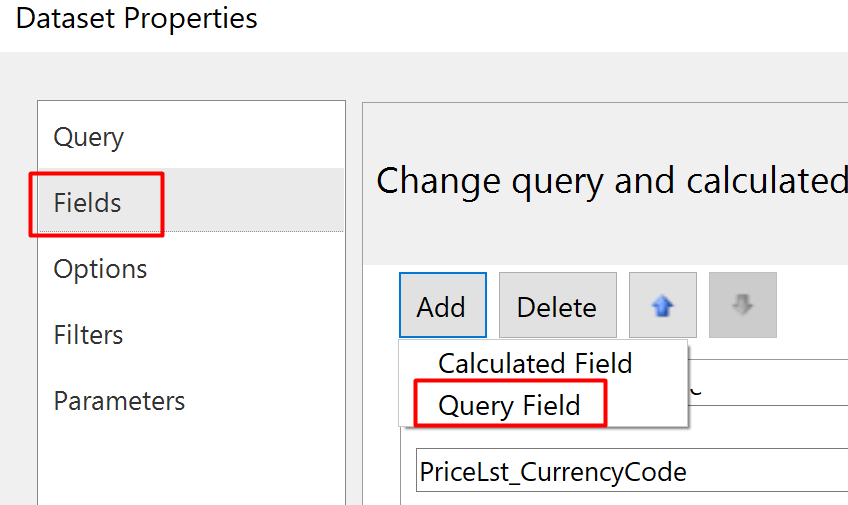Switch to the Query page
848x505 pixels.
[x=89, y=137]
